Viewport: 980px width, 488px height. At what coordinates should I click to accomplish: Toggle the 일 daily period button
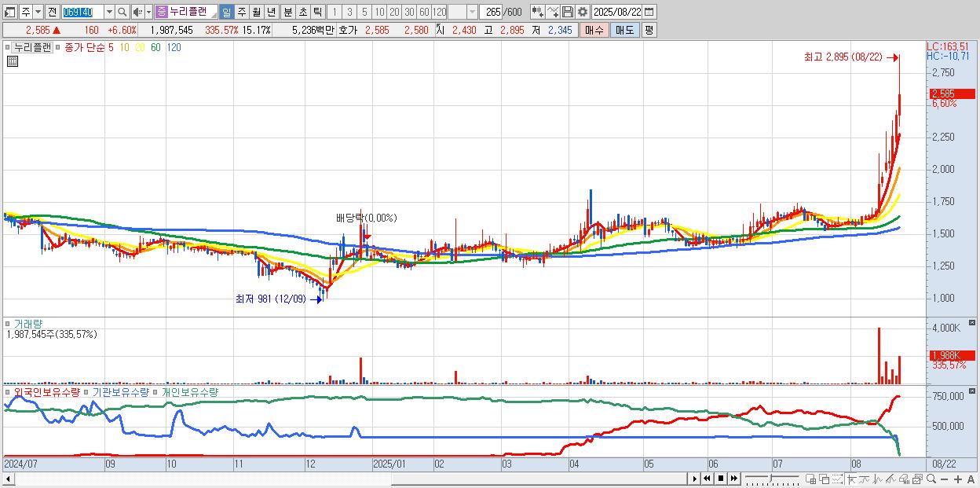226,12
